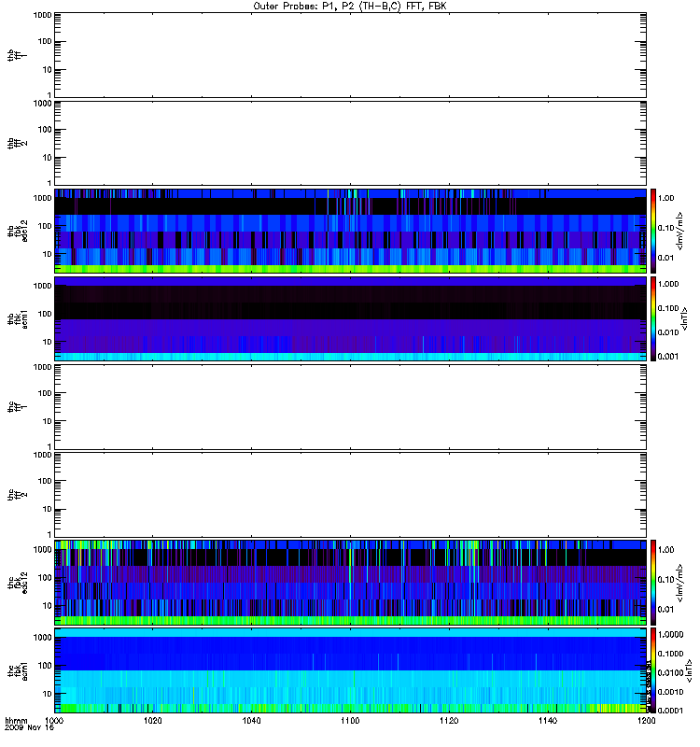Click inside the thb fbk edc12 spectrogram
This screenshot has height=747, width=700.
[350, 231]
